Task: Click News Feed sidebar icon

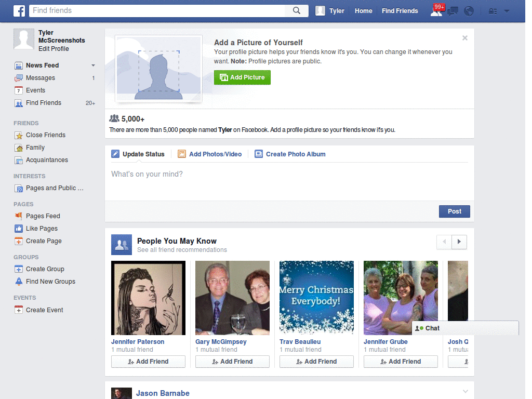Action: 19,65
